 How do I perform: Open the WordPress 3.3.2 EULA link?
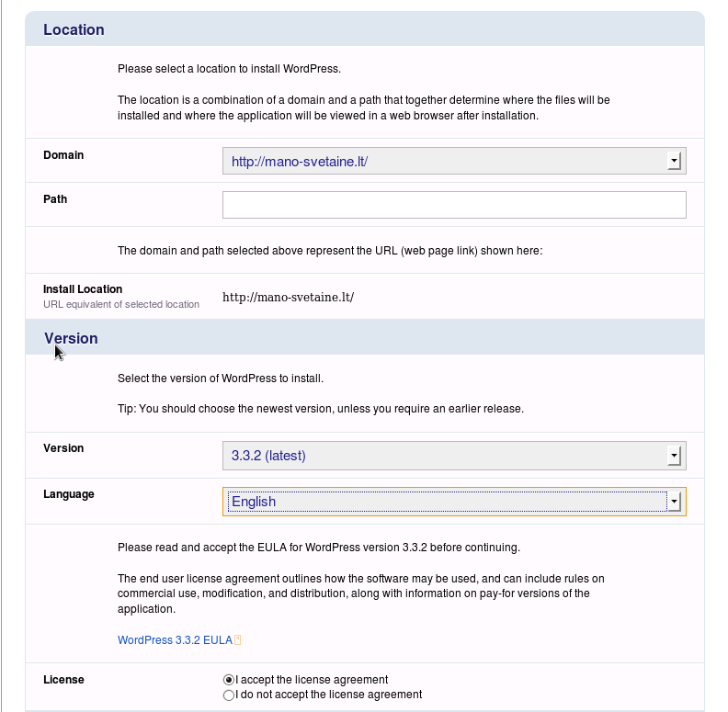click(x=175, y=640)
